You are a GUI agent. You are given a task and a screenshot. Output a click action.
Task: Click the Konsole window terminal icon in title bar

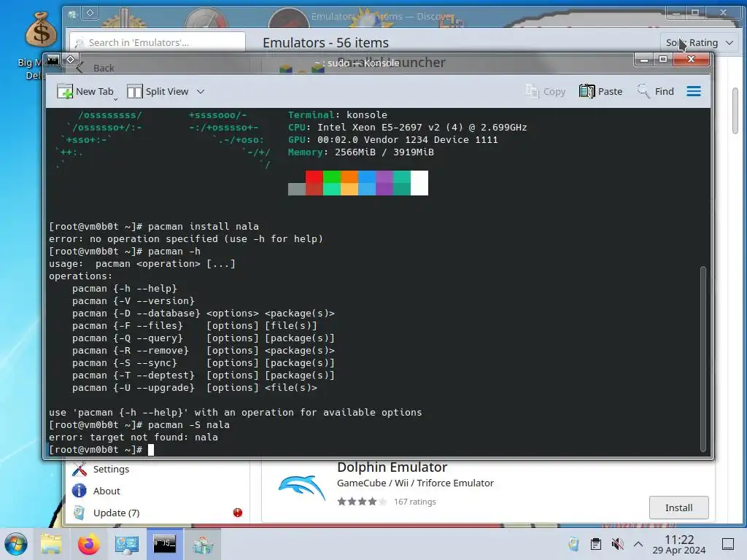pos(53,60)
